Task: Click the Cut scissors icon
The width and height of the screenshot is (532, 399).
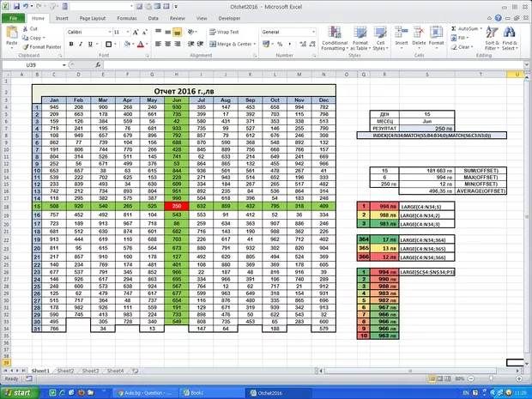Action: click(25, 28)
